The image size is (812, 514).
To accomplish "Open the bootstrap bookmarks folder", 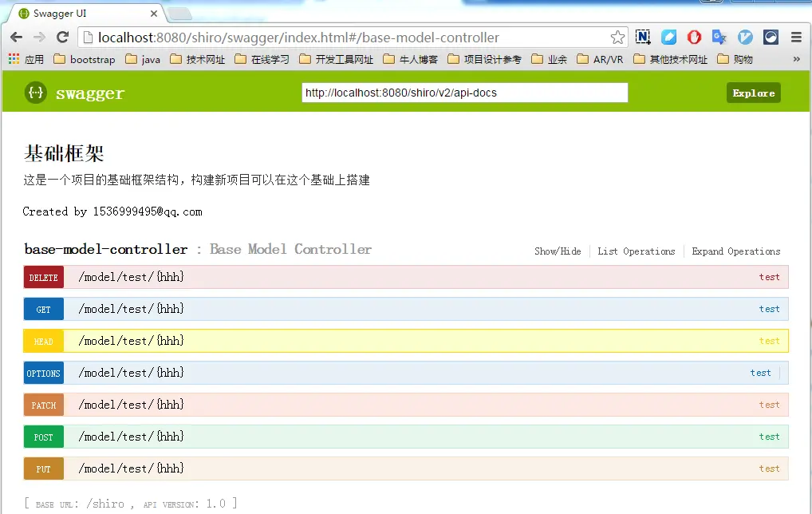I will (85, 59).
